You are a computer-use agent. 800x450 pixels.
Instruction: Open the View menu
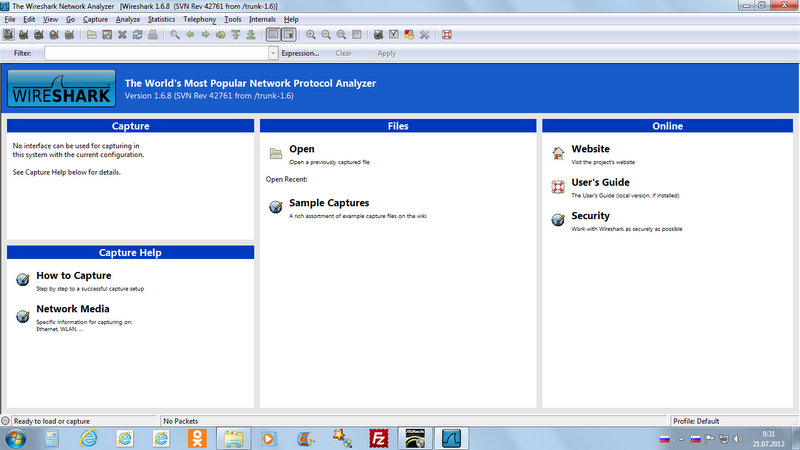pos(50,19)
